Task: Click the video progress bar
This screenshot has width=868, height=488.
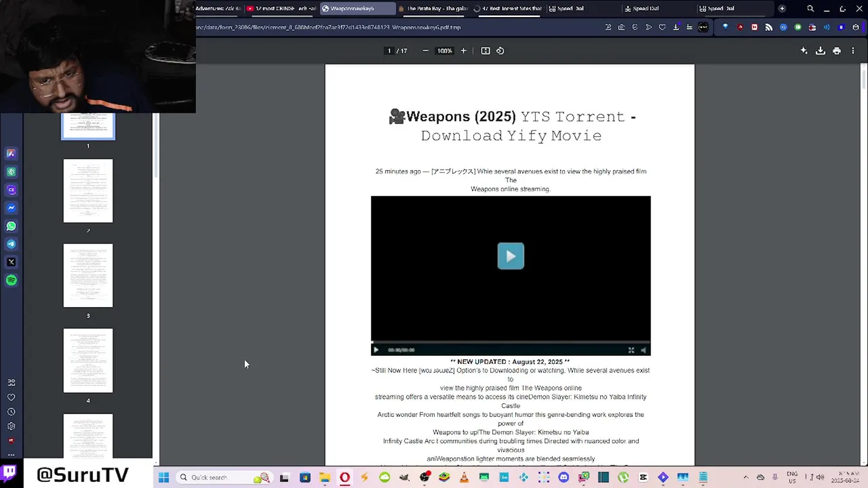Action: pyautogui.click(x=511, y=343)
